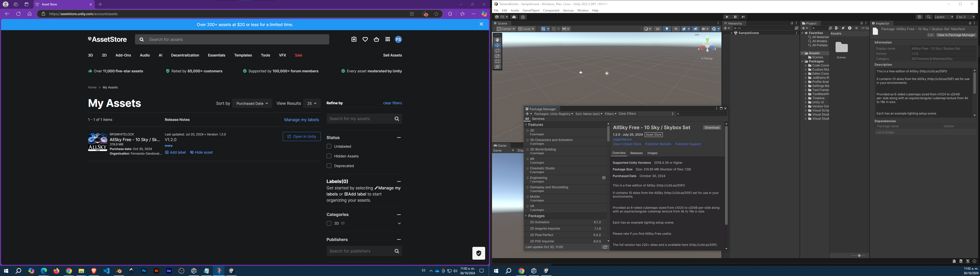Open 'Packages: Unity Registry' dropdown
The width and height of the screenshot is (980, 276).
click(554, 114)
